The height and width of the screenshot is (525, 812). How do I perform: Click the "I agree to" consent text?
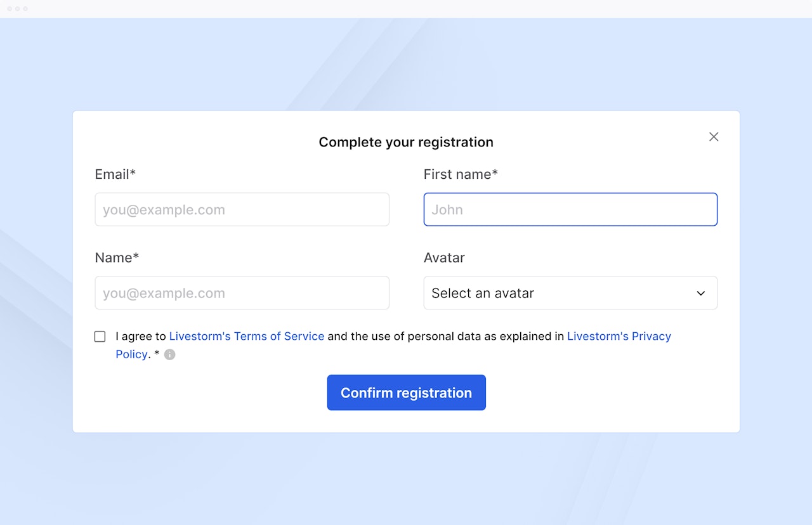click(140, 336)
